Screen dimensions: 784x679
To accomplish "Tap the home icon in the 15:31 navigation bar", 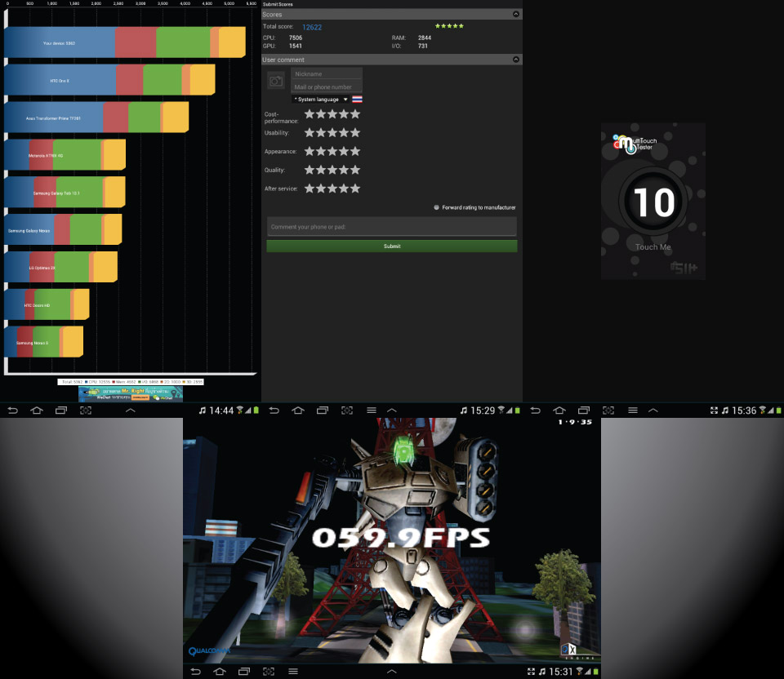I will [220, 672].
